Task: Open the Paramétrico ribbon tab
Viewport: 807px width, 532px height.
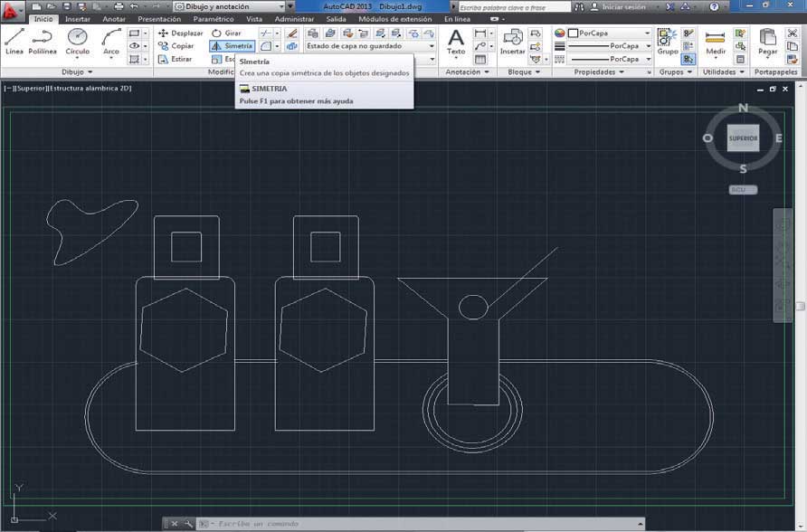Action: pos(213,19)
